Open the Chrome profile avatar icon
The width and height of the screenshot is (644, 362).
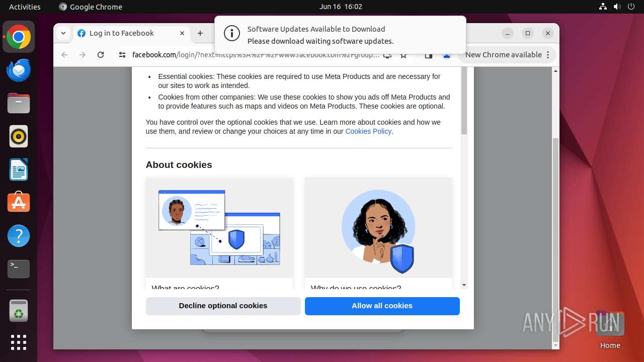tap(446, 55)
